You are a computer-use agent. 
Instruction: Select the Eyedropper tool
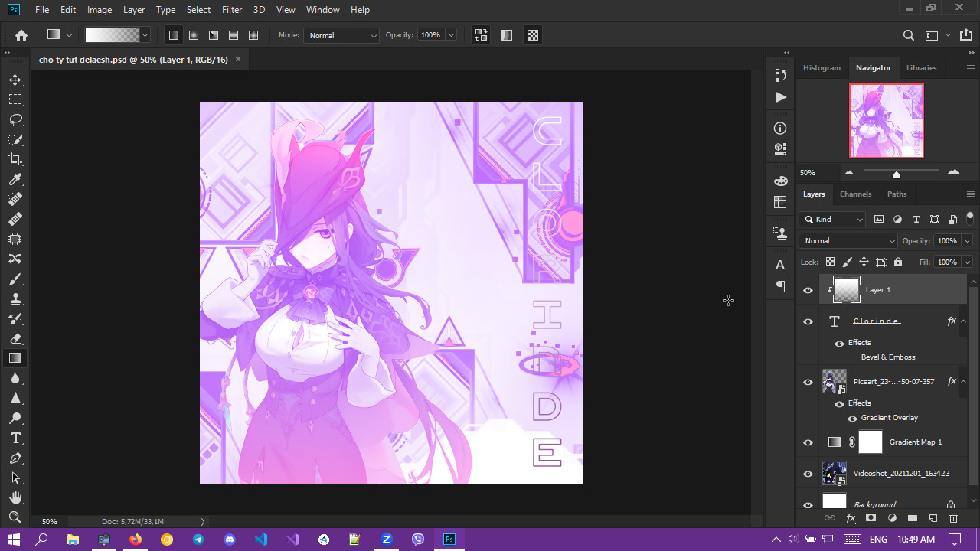15,179
